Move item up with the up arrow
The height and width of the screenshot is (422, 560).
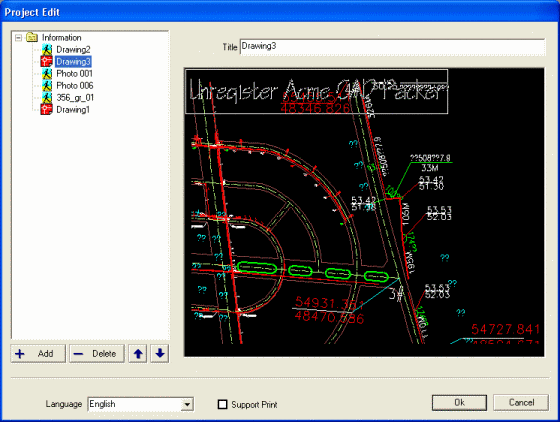(x=138, y=353)
